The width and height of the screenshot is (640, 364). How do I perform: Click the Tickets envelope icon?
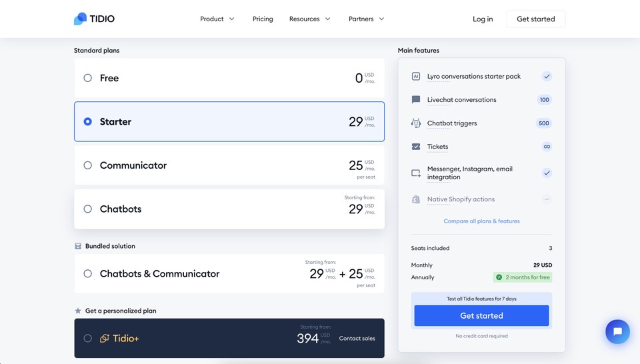coord(416,147)
